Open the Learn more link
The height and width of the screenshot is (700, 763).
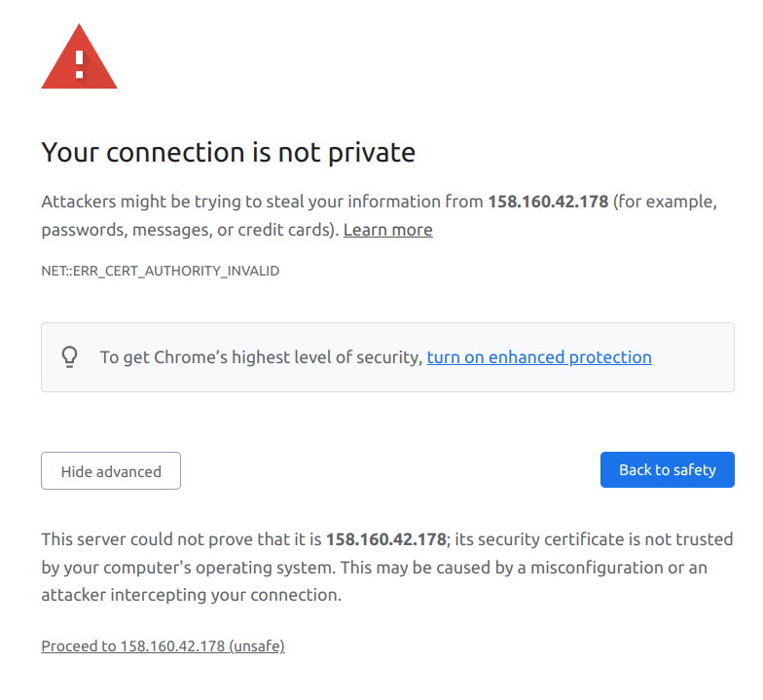[387, 230]
